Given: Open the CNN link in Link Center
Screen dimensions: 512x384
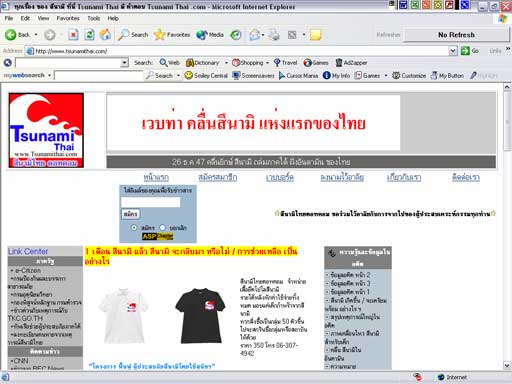Looking at the screenshot, I should coord(21,361).
